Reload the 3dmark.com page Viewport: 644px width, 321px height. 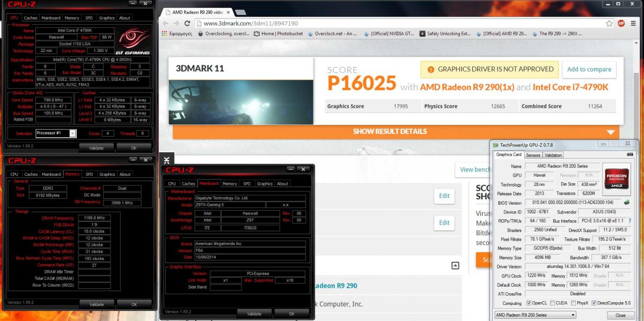point(187,23)
